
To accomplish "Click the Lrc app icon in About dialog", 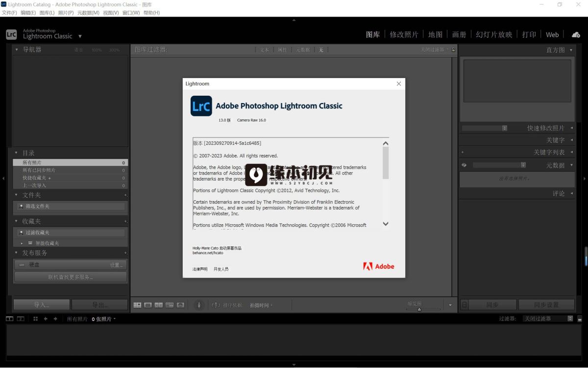I will pos(201,106).
